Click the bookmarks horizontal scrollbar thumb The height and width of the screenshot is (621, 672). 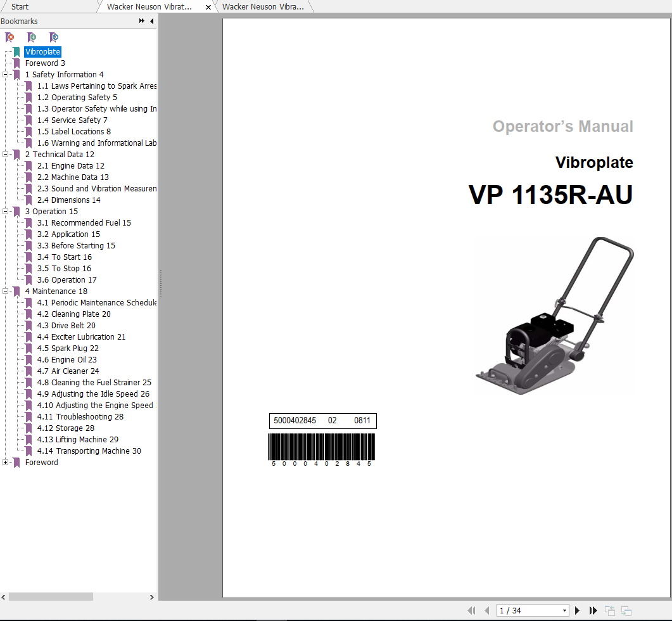[x=51, y=596]
